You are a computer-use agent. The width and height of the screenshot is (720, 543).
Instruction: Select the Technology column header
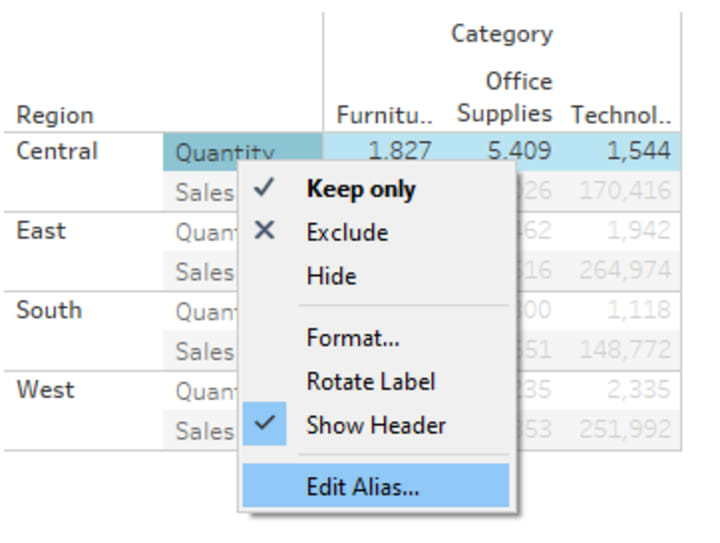tap(619, 115)
